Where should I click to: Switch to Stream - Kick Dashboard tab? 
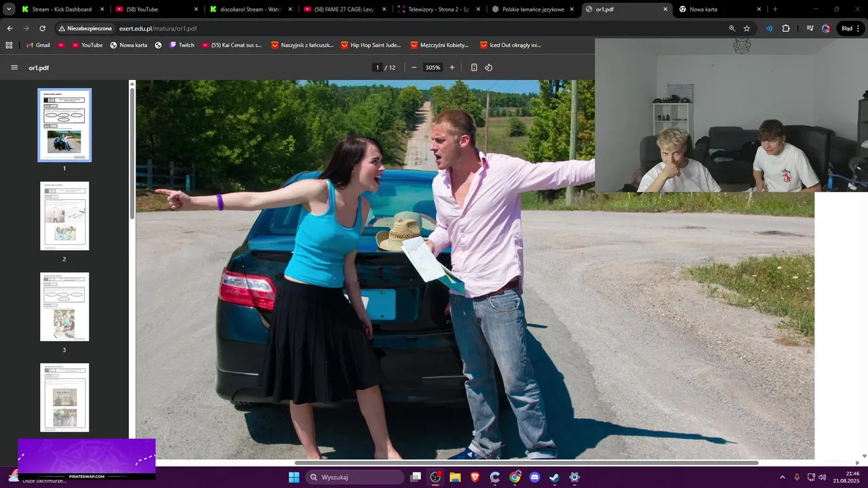click(62, 9)
